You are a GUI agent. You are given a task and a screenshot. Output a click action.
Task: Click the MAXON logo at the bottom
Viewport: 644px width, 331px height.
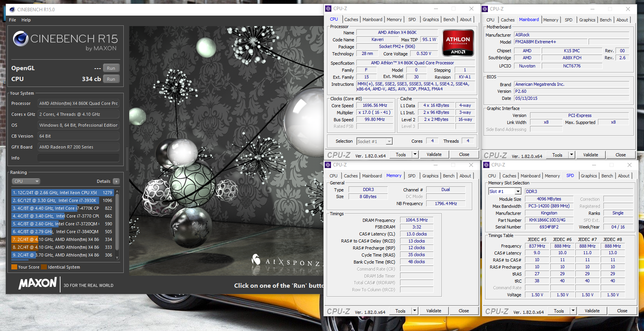[x=37, y=283]
